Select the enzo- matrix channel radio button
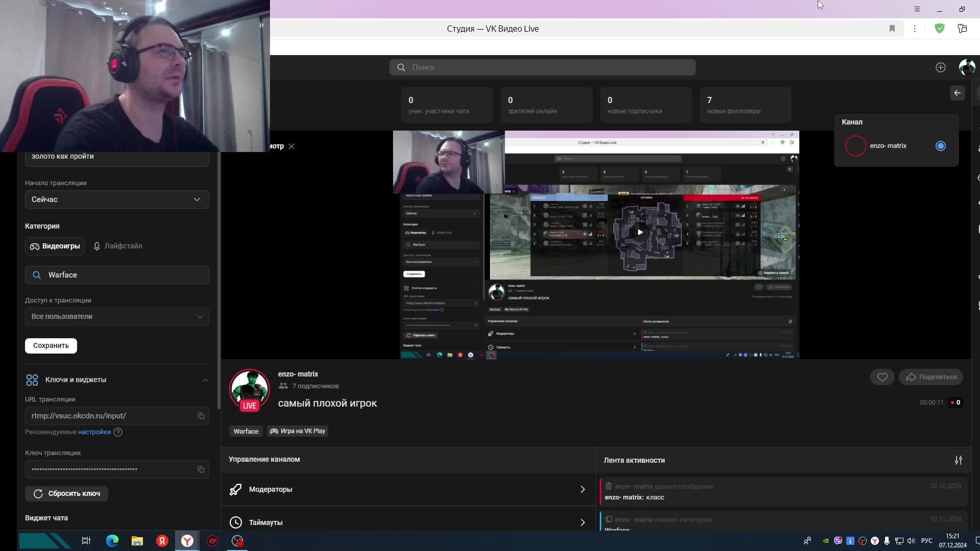The height and width of the screenshot is (551, 980). [940, 146]
